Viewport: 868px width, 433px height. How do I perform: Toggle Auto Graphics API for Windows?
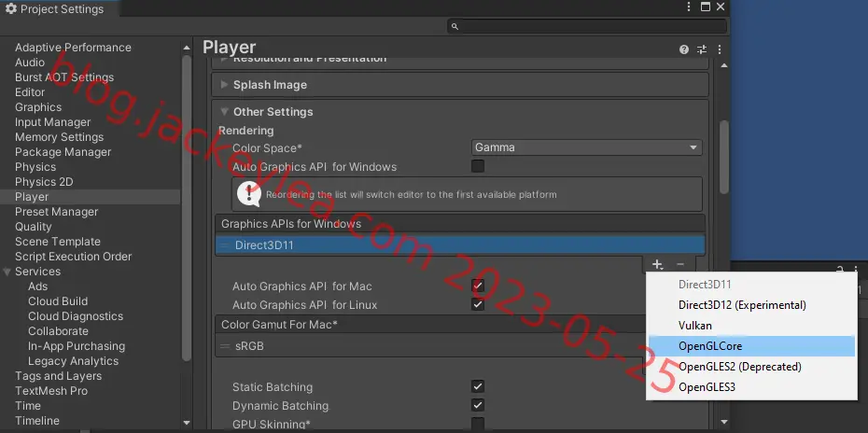477,166
